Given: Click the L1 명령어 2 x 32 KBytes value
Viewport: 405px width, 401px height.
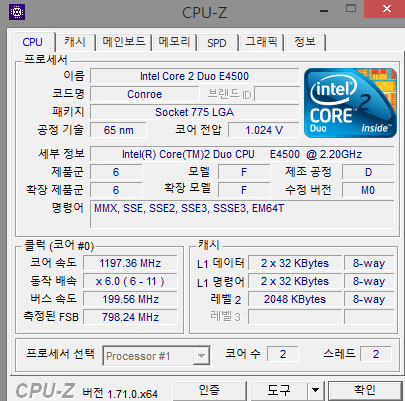Looking at the screenshot, I should [x=295, y=281].
